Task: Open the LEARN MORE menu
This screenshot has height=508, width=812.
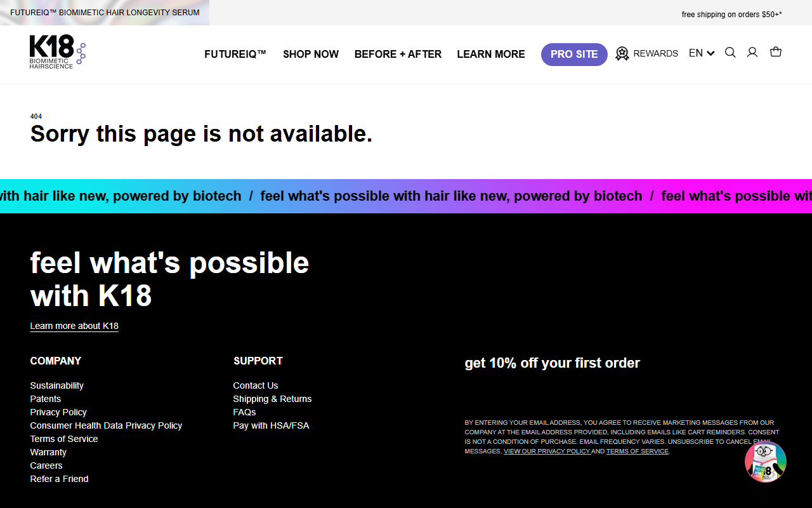Action: [491, 54]
